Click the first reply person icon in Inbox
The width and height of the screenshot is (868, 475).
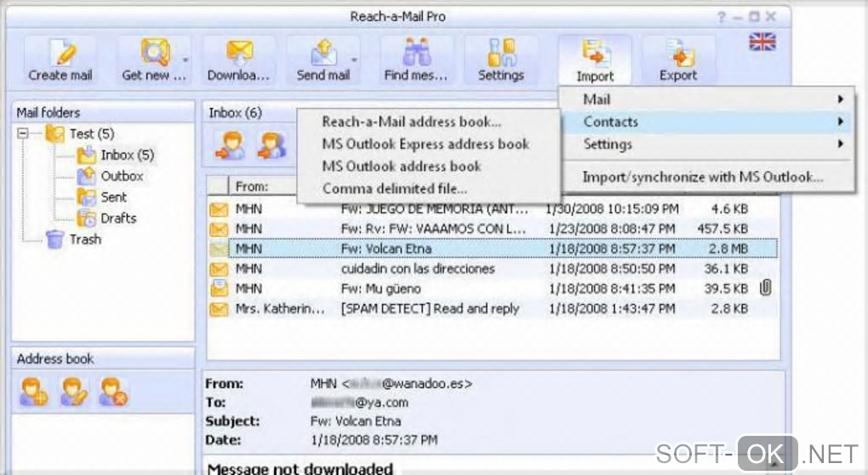point(230,146)
